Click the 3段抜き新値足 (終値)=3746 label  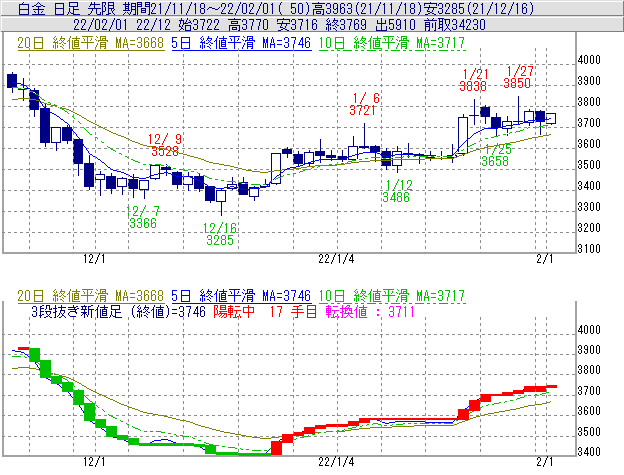click(x=118, y=311)
